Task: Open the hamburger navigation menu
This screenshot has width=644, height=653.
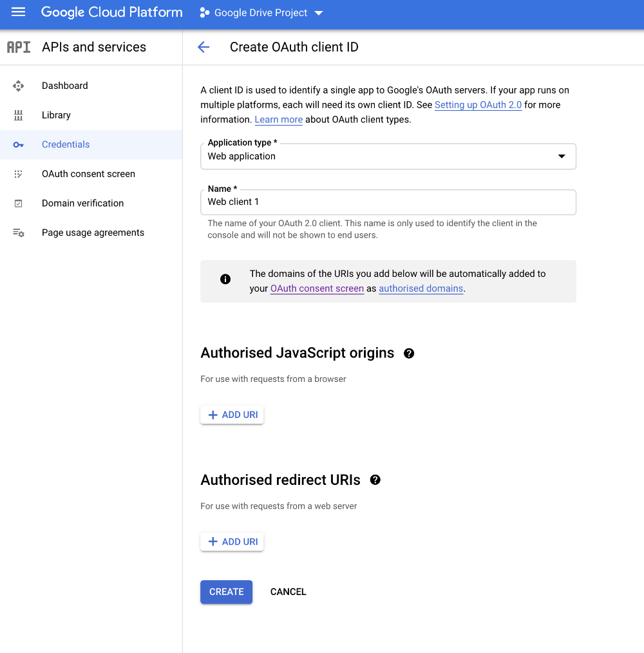Action: pos(18,12)
